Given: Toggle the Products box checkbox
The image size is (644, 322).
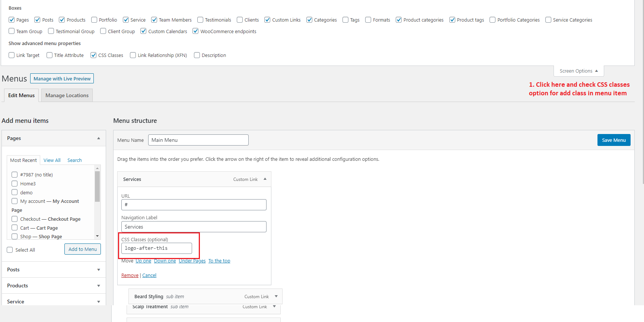Looking at the screenshot, I should tap(62, 20).
